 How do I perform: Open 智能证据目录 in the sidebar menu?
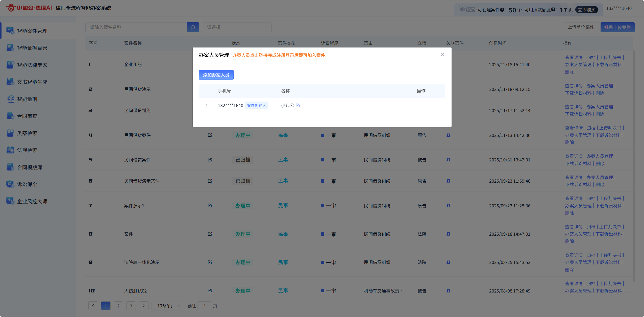[32, 48]
